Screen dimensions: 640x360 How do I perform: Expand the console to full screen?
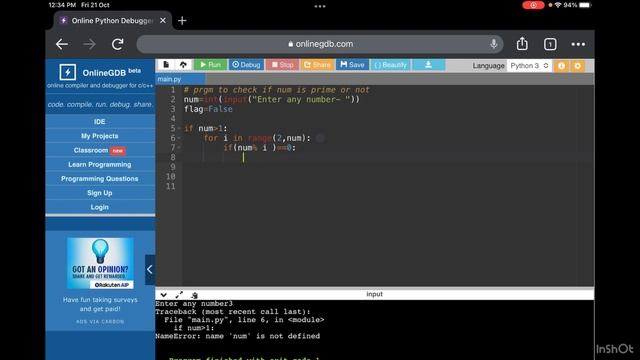(x=179, y=295)
